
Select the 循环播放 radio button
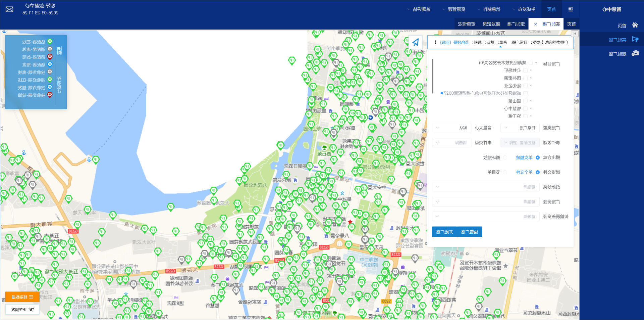pos(505,157)
